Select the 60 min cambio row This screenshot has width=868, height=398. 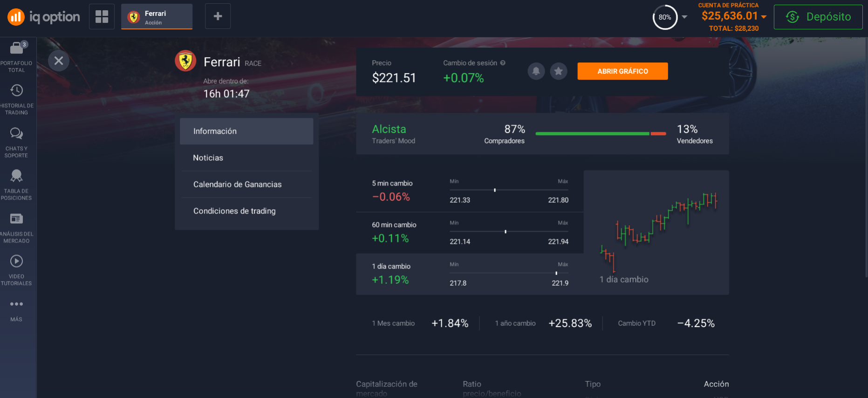(470, 233)
